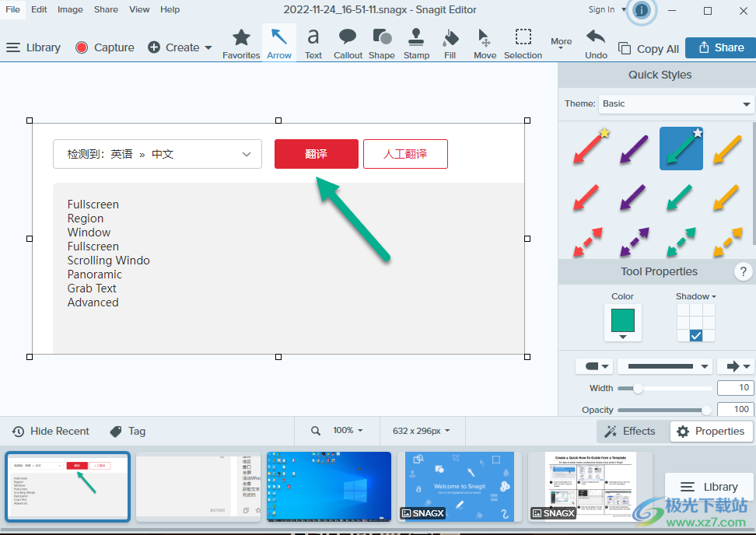This screenshot has height=535, width=756.
Task: Click the Quick Styles panel scrollbar
Action: click(x=754, y=184)
